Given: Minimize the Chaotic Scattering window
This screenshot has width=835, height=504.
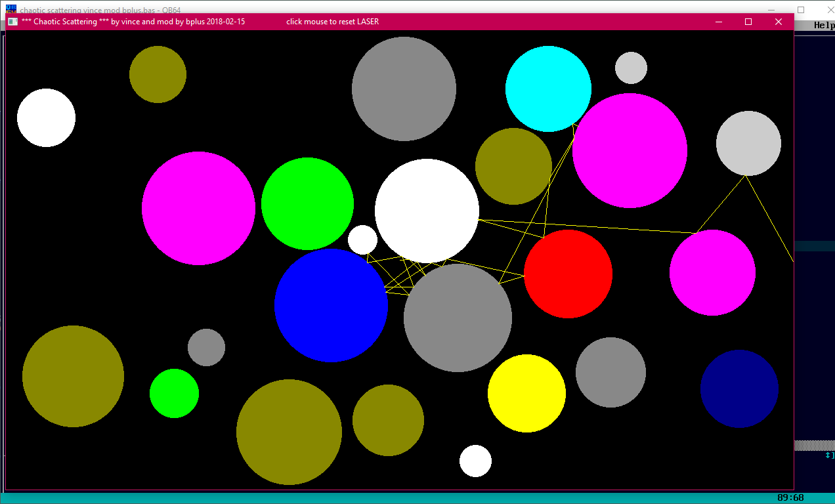Looking at the screenshot, I should pos(719,22).
